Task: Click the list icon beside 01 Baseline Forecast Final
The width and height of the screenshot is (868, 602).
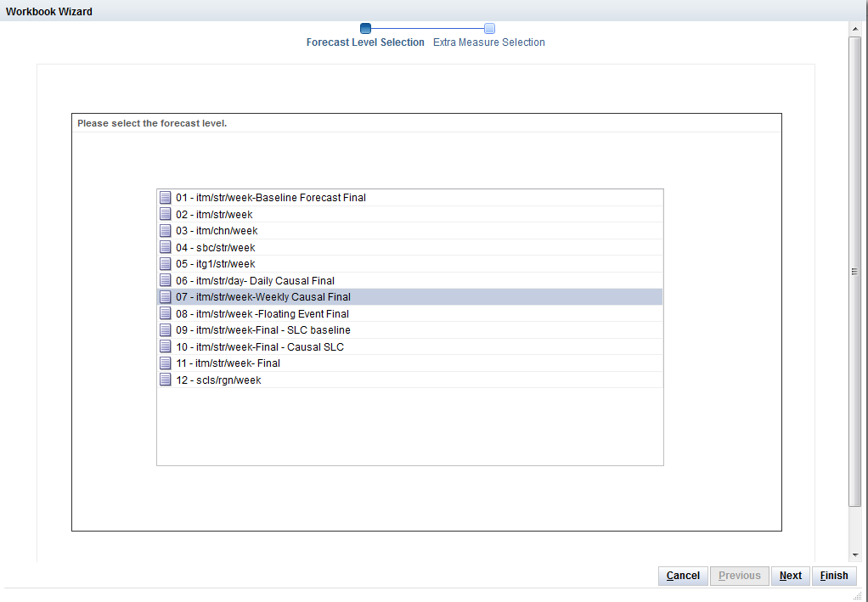Action: [165, 198]
